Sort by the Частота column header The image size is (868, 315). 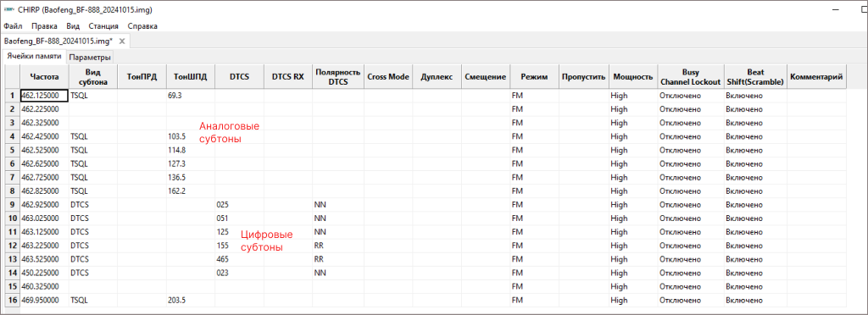(x=45, y=77)
